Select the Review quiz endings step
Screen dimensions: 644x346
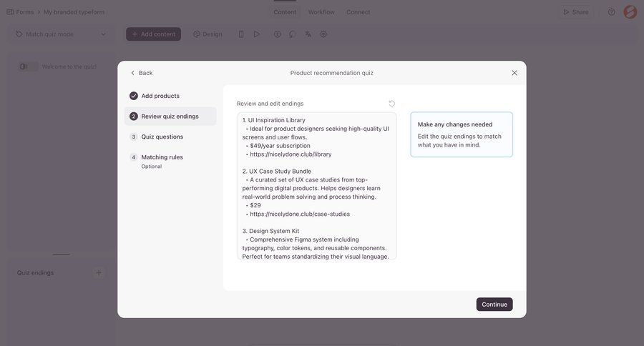(x=170, y=116)
